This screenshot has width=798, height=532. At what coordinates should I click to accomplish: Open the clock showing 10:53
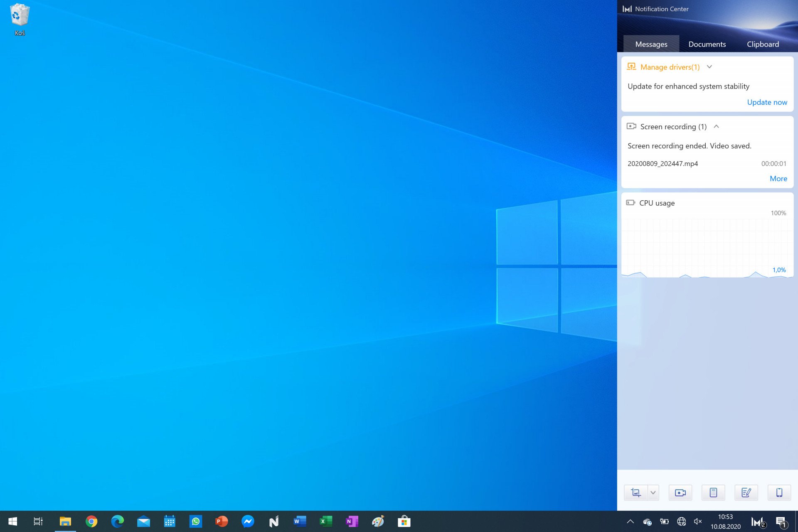725,522
